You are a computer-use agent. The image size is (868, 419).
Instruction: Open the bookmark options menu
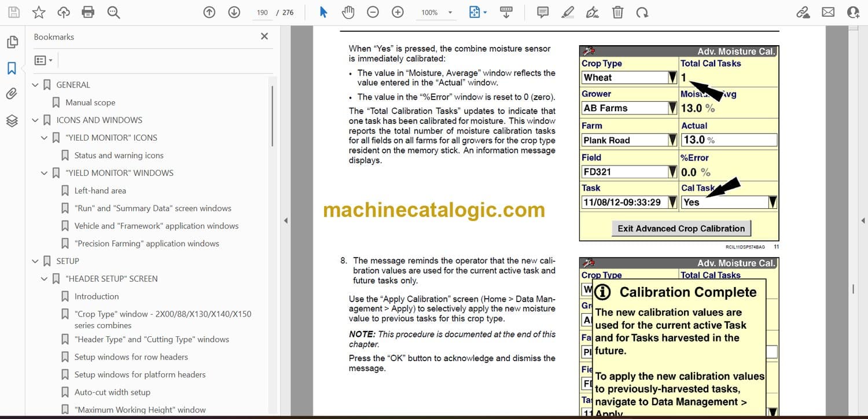click(x=43, y=60)
